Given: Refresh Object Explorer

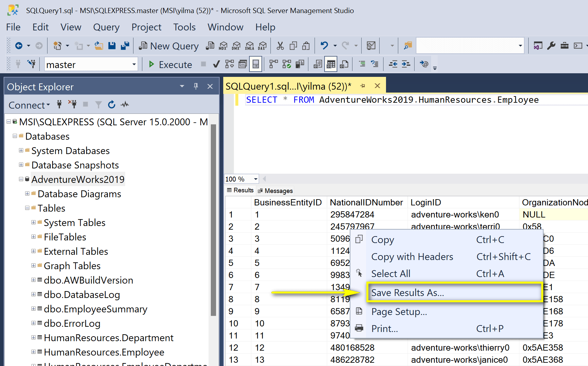Looking at the screenshot, I should pyautogui.click(x=111, y=105).
